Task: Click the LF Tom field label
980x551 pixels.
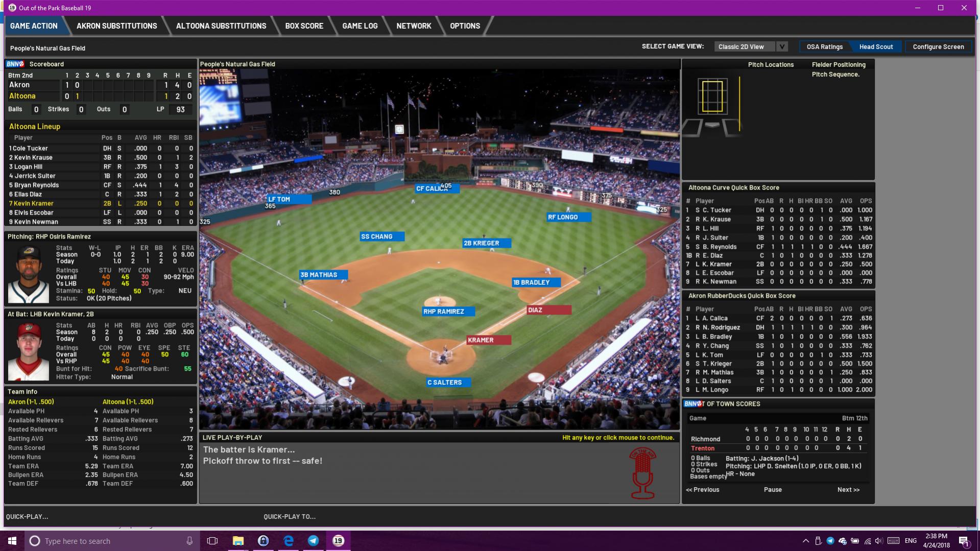Action: coord(289,199)
